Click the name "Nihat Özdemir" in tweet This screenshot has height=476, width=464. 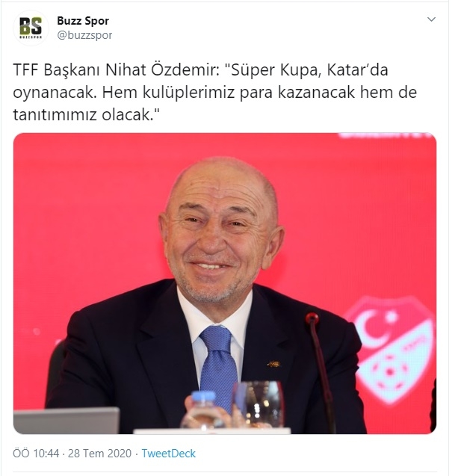(160, 70)
